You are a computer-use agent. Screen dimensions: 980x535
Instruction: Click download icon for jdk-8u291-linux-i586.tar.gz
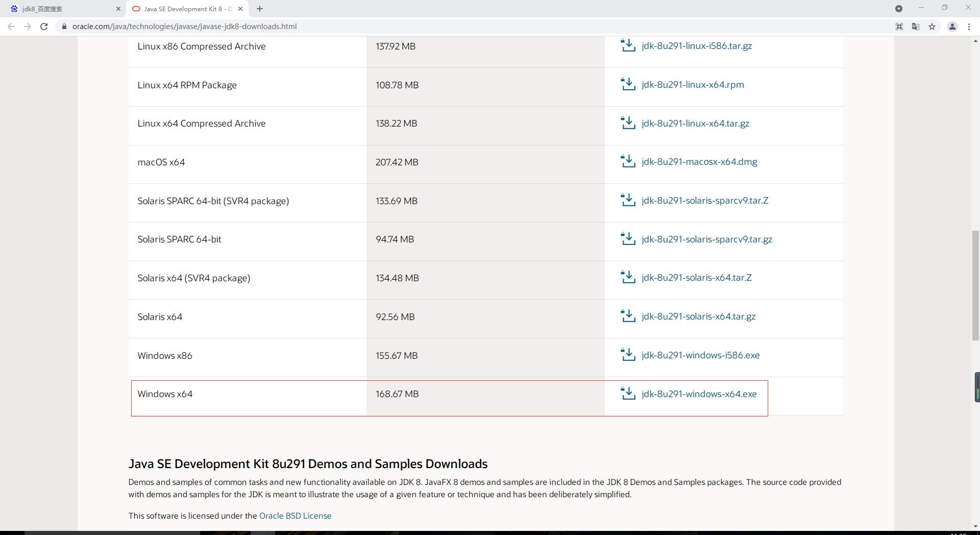click(628, 45)
